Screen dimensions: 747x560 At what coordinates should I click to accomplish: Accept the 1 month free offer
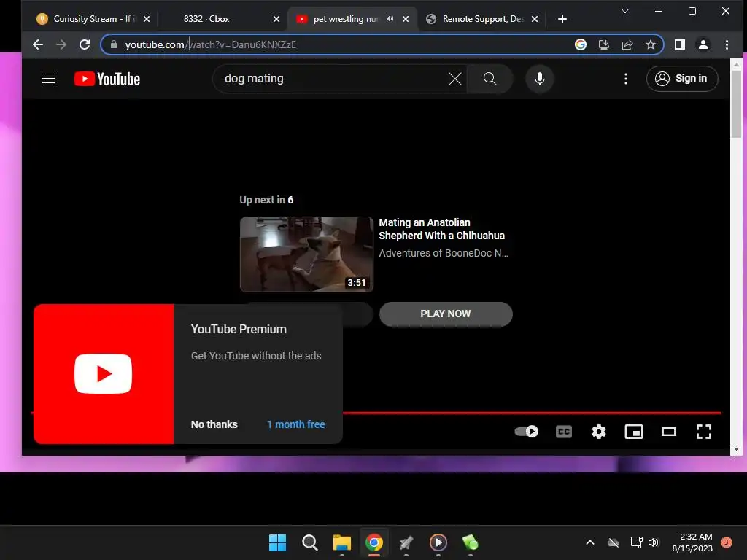coord(296,424)
